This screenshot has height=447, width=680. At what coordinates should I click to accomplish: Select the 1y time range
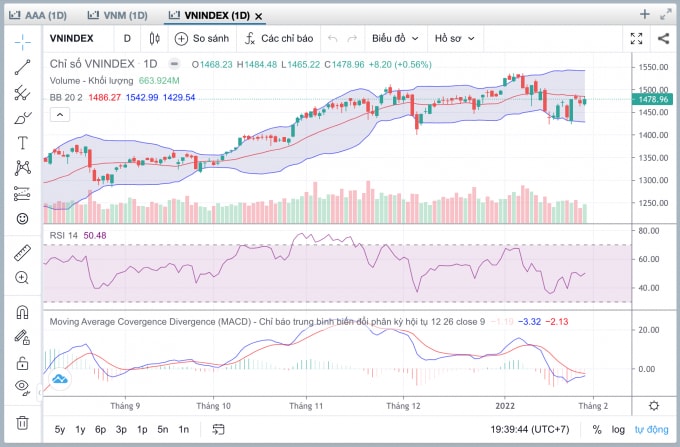coord(80,430)
